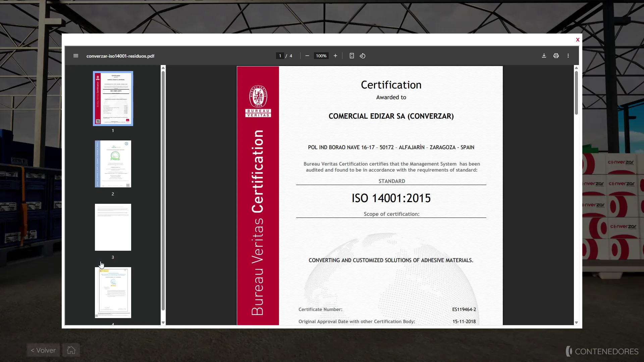This screenshot has height=362, width=644.
Task: Toggle the PDF sidebar menu
Action: 76,56
